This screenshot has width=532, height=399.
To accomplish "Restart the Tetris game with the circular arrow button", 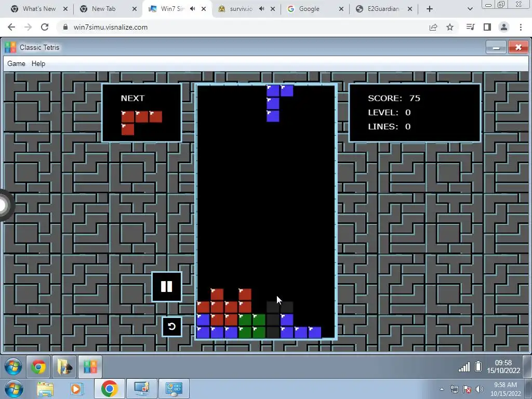I will click(171, 326).
